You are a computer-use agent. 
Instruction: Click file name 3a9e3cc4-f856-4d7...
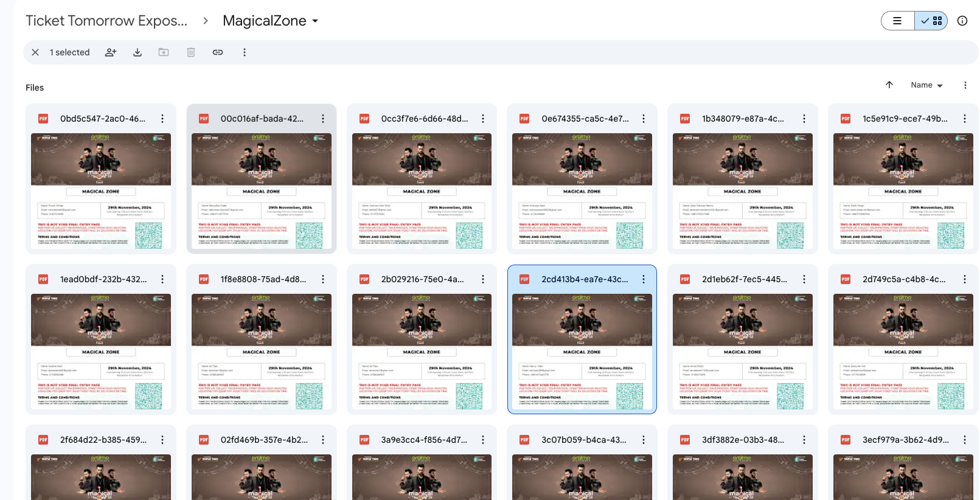coord(424,440)
